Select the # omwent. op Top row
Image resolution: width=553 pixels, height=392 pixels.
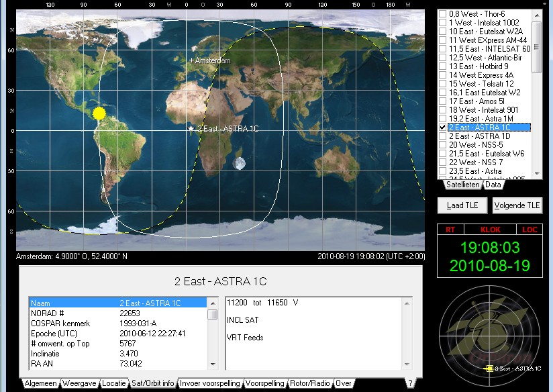click(118, 343)
